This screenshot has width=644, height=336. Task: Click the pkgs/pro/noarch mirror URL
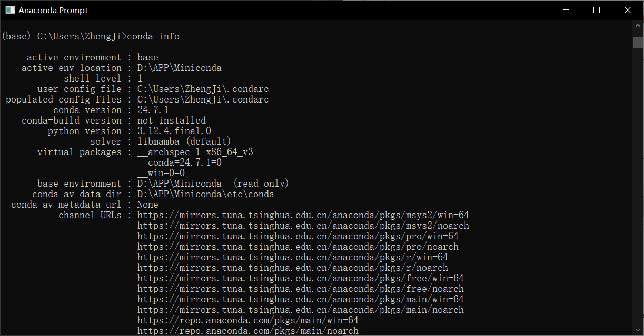298,247
